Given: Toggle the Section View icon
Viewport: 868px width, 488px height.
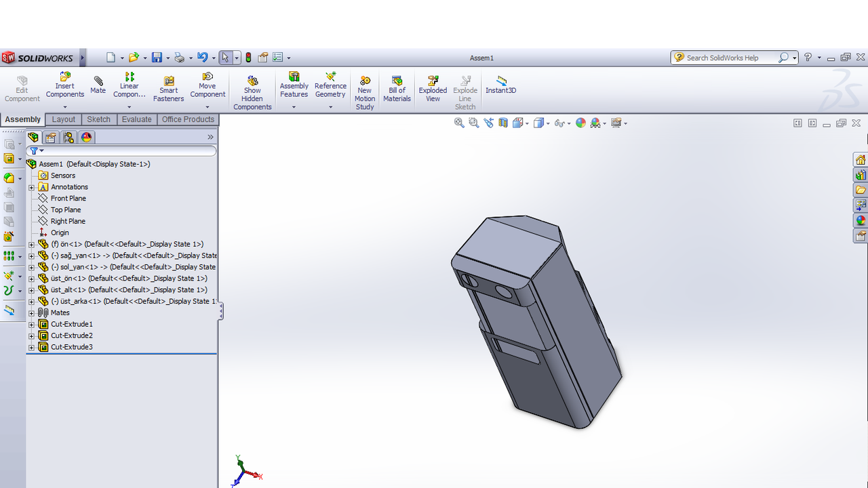Looking at the screenshot, I should point(503,123).
